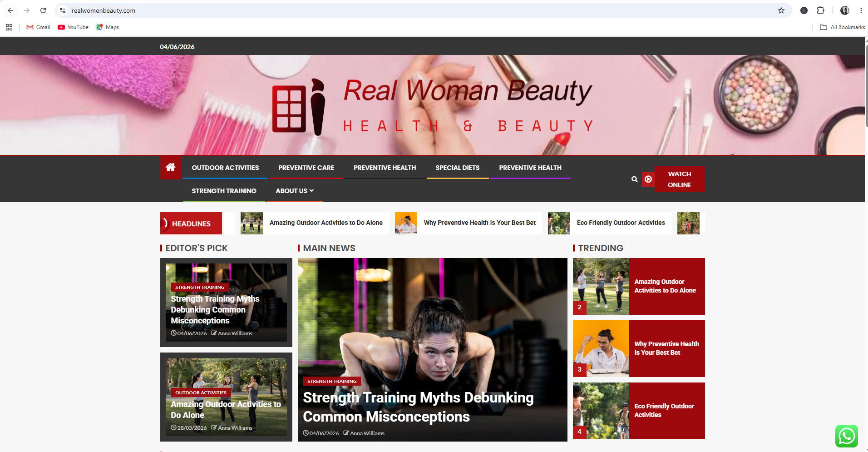Open the Chrome extension K icon
868x452 pixels.
point(804,10)
